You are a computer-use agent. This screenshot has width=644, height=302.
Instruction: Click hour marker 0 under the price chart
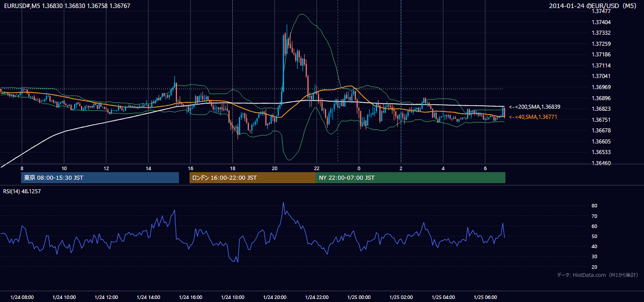point(359,168)
